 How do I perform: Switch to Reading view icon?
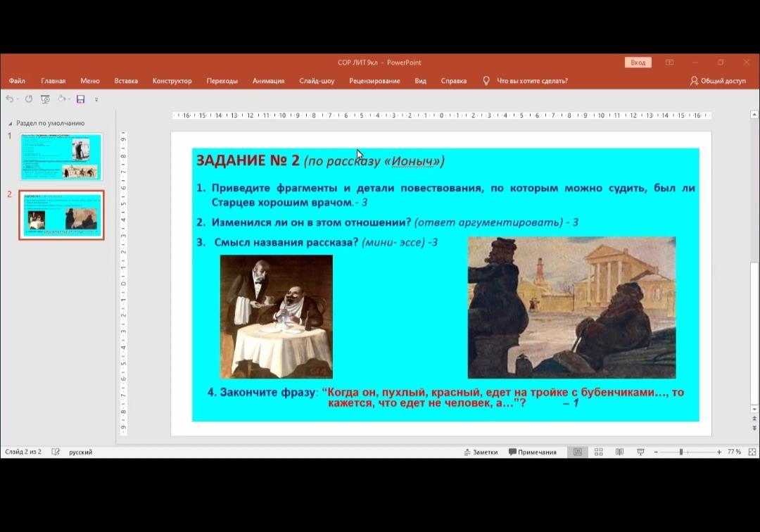619,452
